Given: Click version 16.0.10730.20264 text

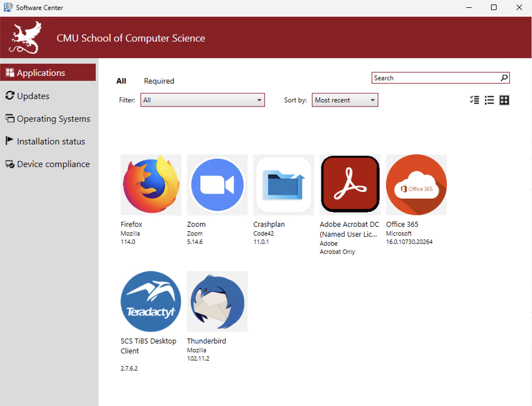Looking at the screenshot, I should tap(409, 242).
